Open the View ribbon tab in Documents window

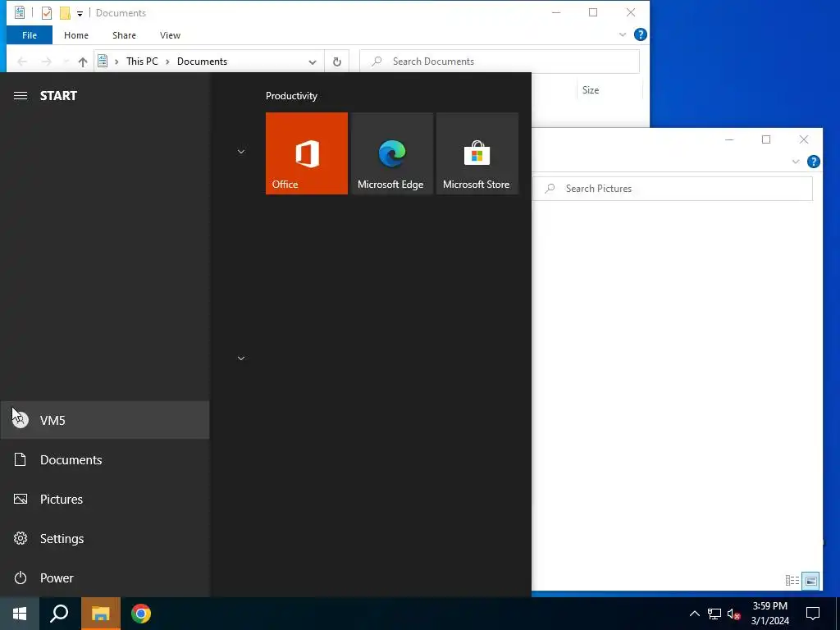tap(170, 35)
